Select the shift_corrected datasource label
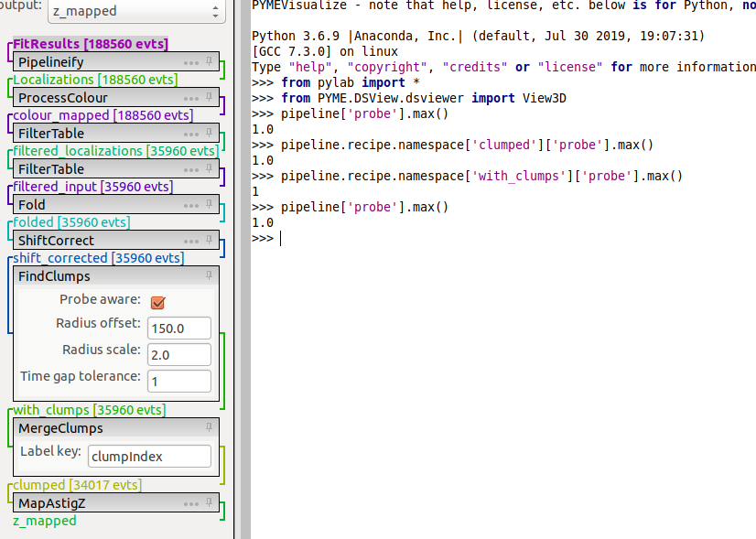 point(98,258)
